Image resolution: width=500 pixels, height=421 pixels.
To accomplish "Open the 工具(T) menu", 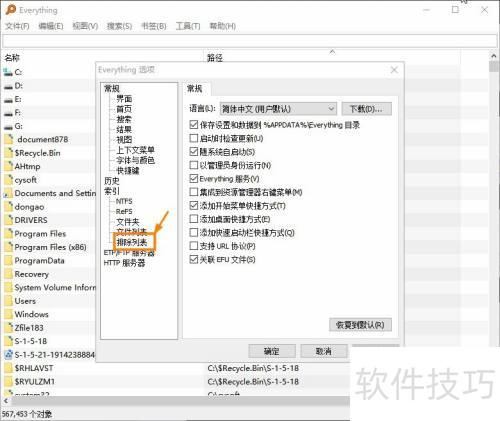I will pos(188,26).
